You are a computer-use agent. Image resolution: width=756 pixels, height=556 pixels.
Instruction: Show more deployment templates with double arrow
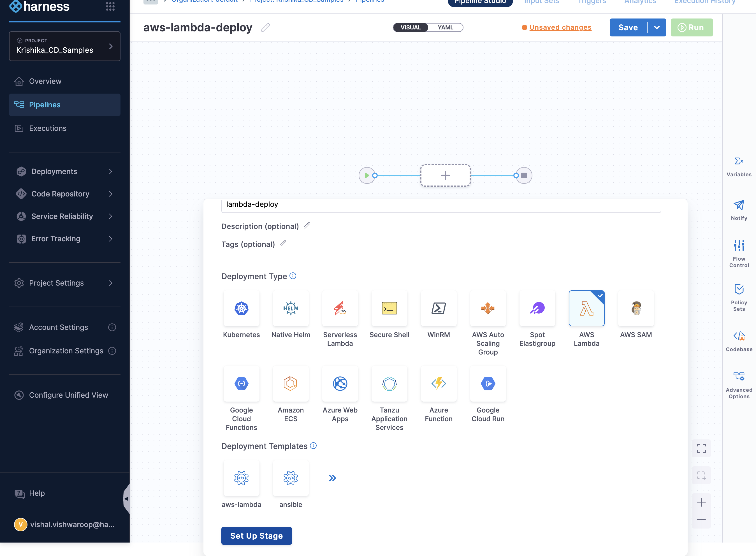pos(332,478)
